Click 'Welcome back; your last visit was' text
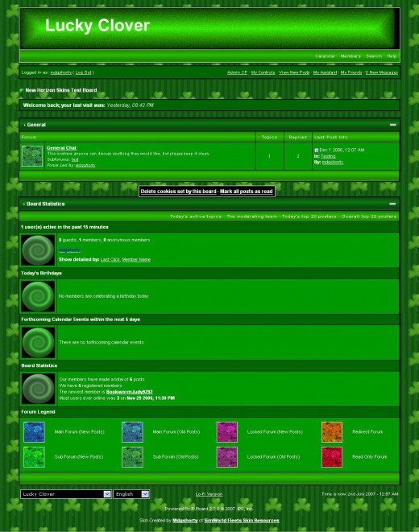 click(x=64, y=105)
